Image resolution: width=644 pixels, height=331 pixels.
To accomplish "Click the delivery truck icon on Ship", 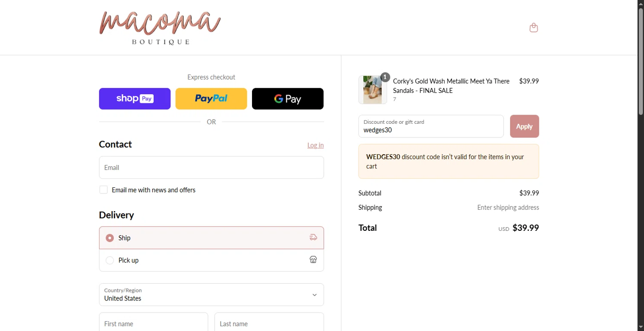I will coord(313,237).
